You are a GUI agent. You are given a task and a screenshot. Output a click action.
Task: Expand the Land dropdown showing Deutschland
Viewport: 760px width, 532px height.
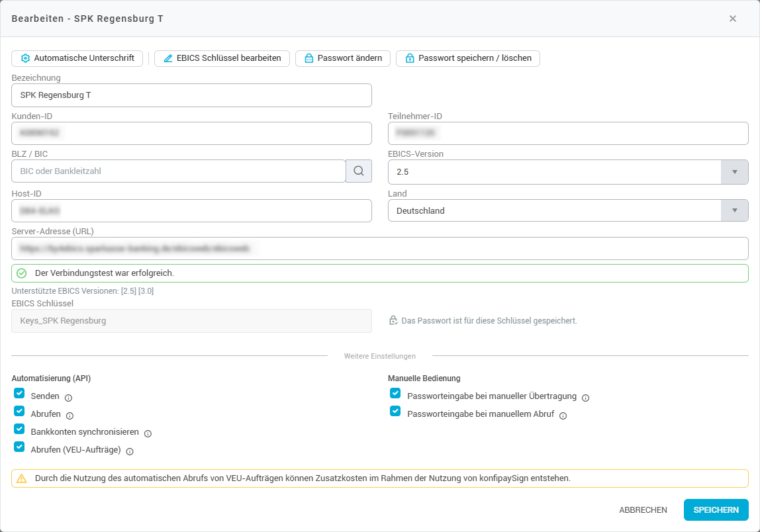click(734, 211)
